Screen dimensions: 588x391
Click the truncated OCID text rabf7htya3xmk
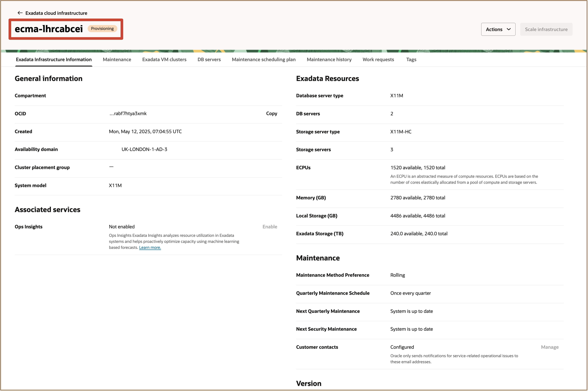pyautogui.click(x=128, y=113)
